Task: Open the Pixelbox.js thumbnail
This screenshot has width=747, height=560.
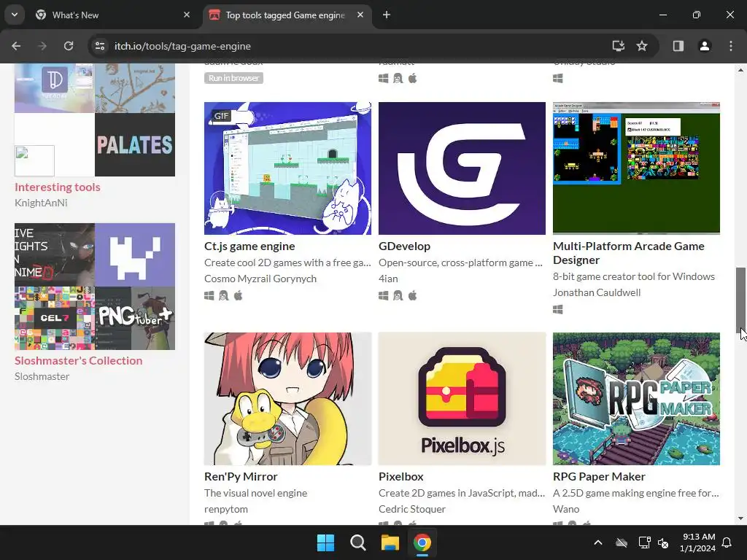Action: (x=462, y=399)
